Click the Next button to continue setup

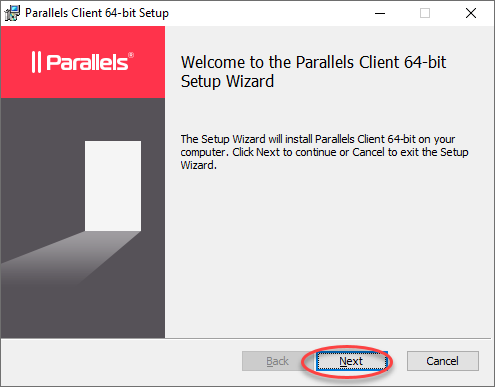352,361
